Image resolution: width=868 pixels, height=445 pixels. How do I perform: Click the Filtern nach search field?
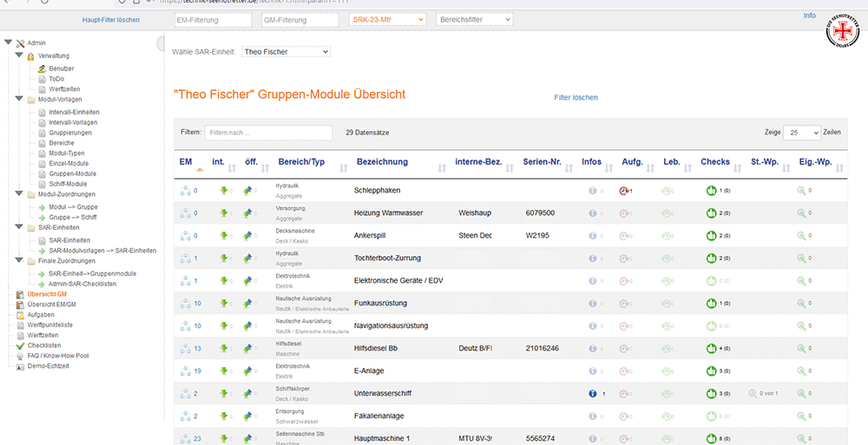point(268,133)
